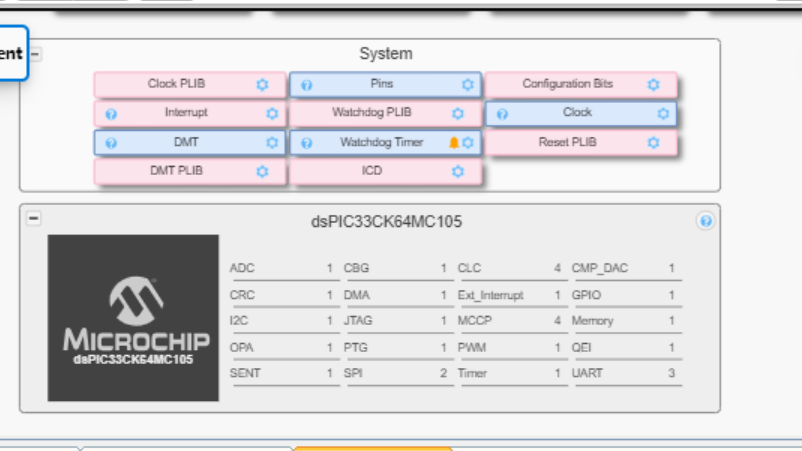This screenshot has height=451, width=802.
Task: Click the PTG peripheral entry
Action: click(x=397, y=348)
